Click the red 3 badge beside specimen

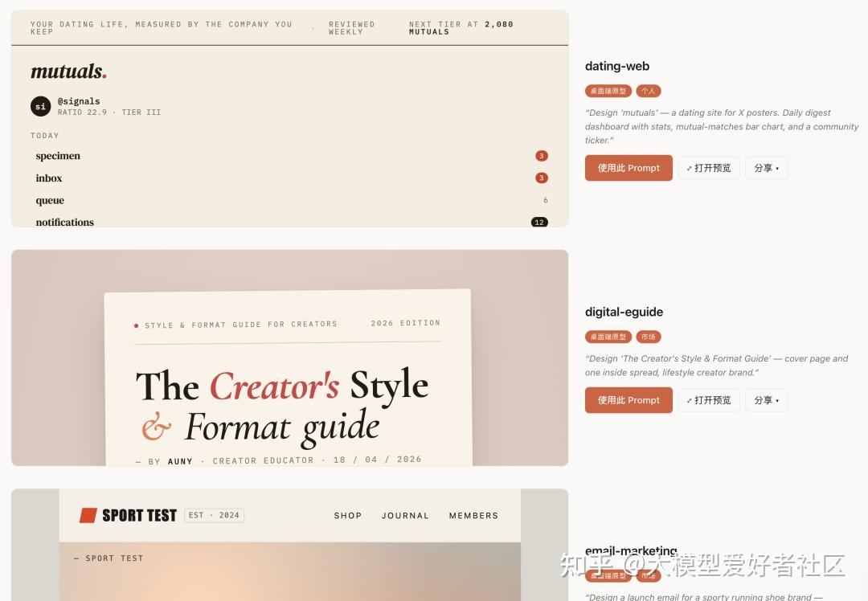pos(542,156)
